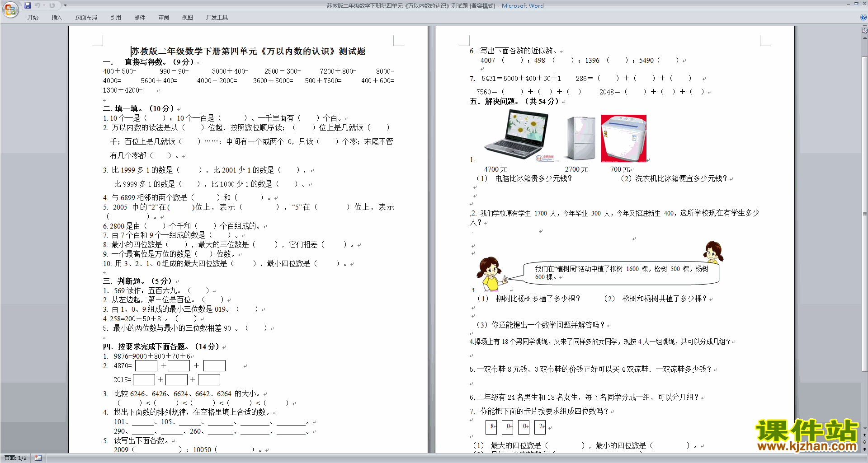Switch to the 审阅 ribbon tab
This screenshot has width=868, height=463.
pyautogui.click(x=164, y=18)
